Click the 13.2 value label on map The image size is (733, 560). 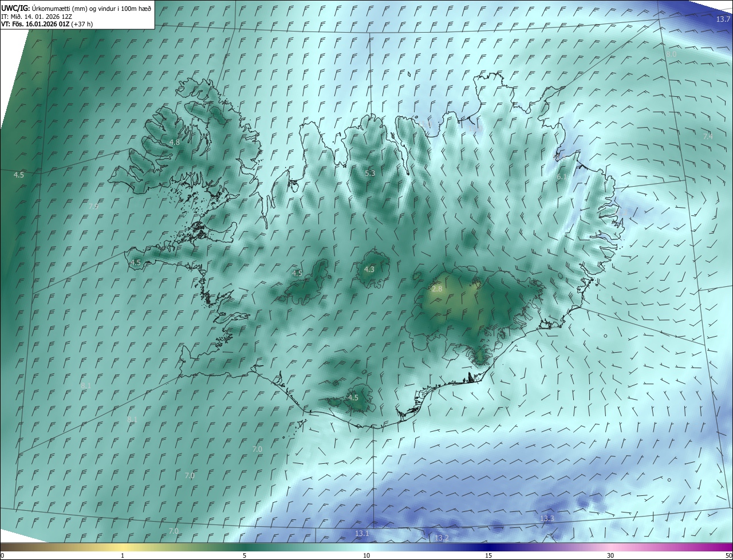pos(442,538)
